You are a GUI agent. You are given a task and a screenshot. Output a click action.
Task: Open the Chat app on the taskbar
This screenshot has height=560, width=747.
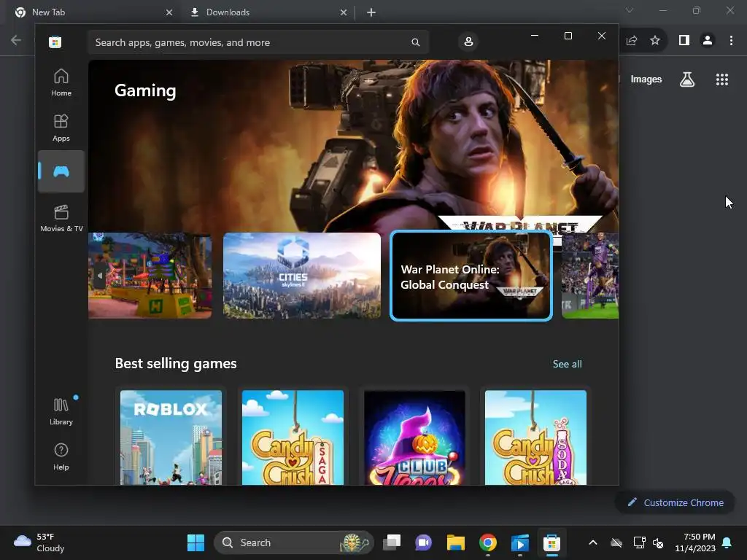(424, 542)
